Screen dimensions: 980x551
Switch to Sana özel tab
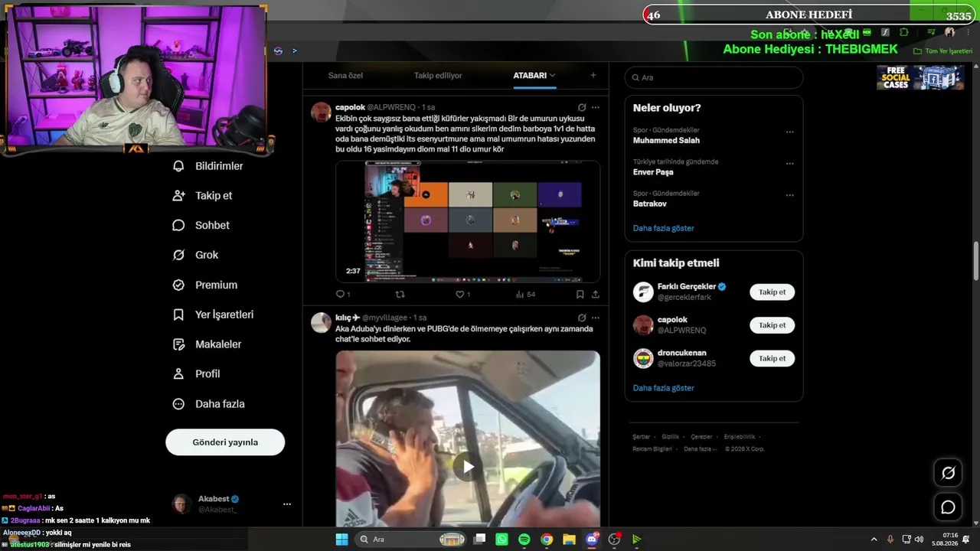tap(345, 76)
